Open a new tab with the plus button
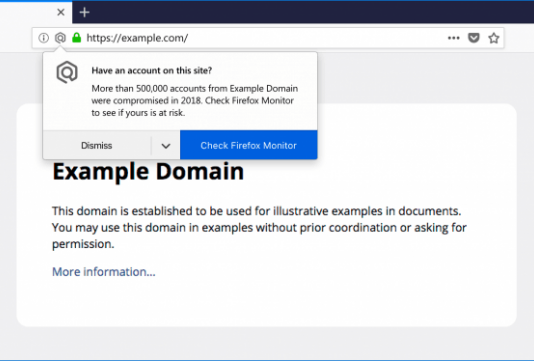 pyautogui.click(x=84, y=12)
